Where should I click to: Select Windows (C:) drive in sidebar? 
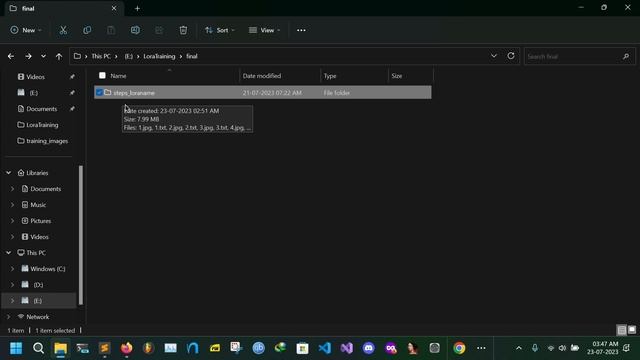click(x=47, y=269)
